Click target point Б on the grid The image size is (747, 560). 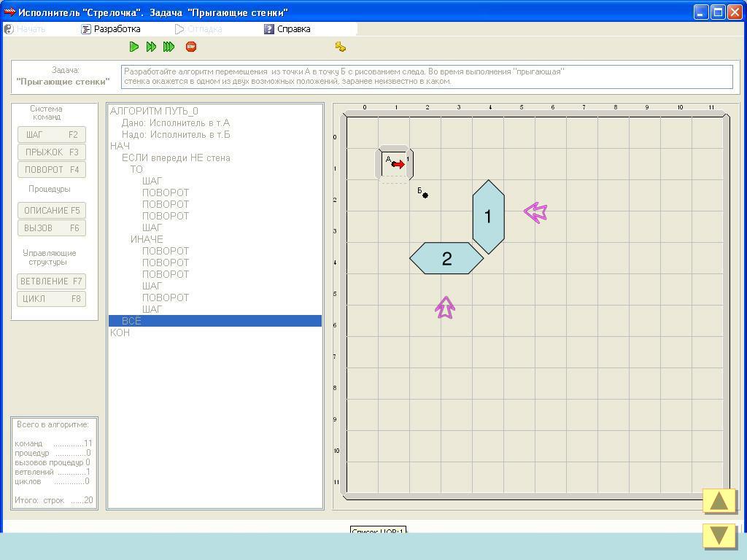[x=425, y=195]
